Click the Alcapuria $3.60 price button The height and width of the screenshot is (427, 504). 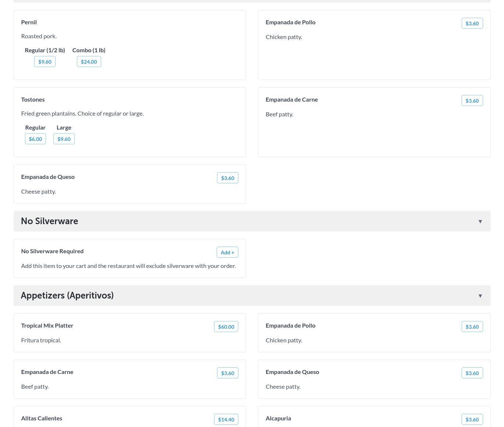click(472, 419)
